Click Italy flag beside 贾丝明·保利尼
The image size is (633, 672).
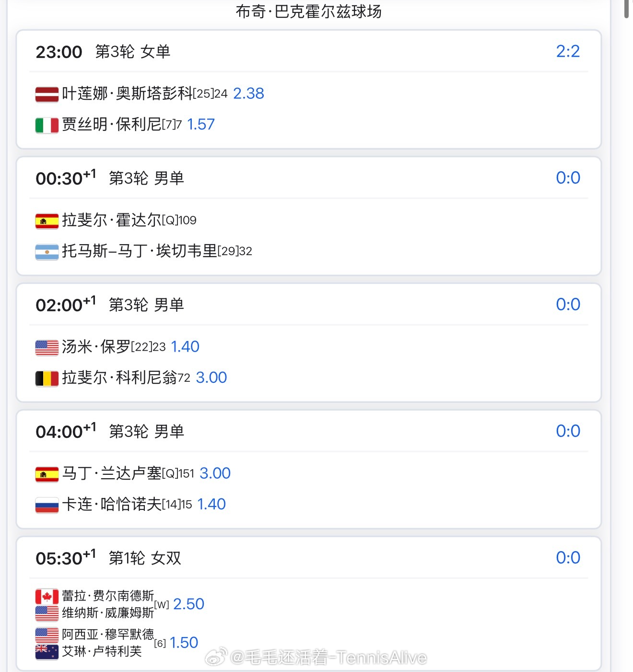pyautogui.click(x=47, y=125)
